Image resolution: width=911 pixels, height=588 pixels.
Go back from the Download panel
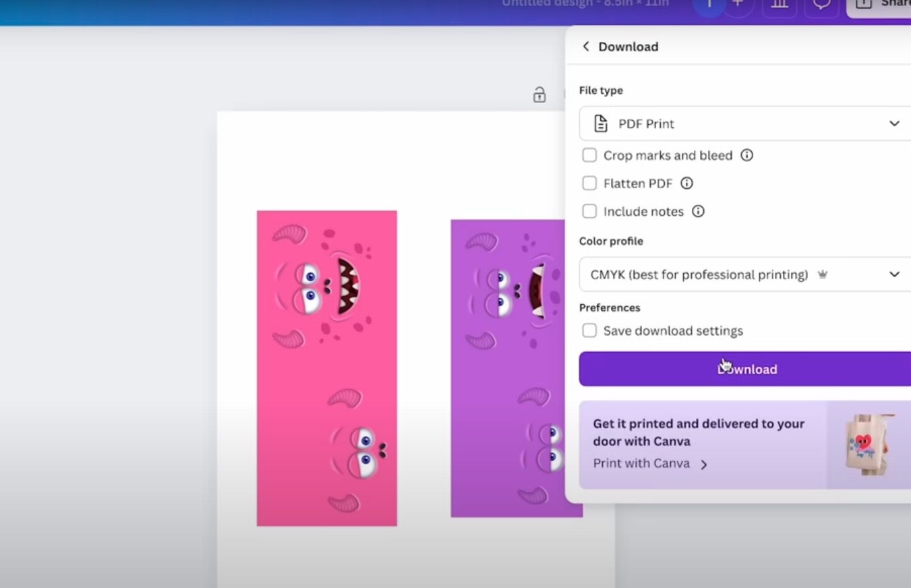586,47
